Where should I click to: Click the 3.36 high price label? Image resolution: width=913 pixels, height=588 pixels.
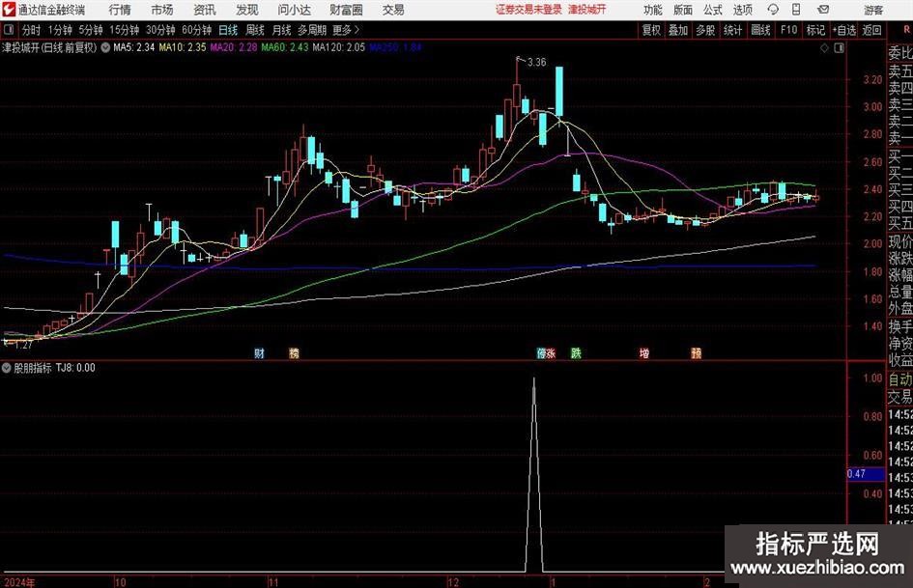click(536, 63)
